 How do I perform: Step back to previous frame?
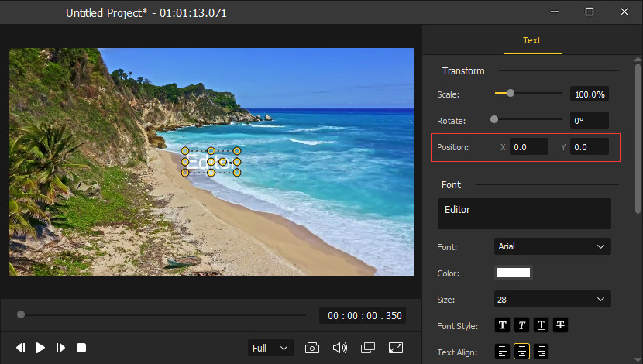[21, 348]
